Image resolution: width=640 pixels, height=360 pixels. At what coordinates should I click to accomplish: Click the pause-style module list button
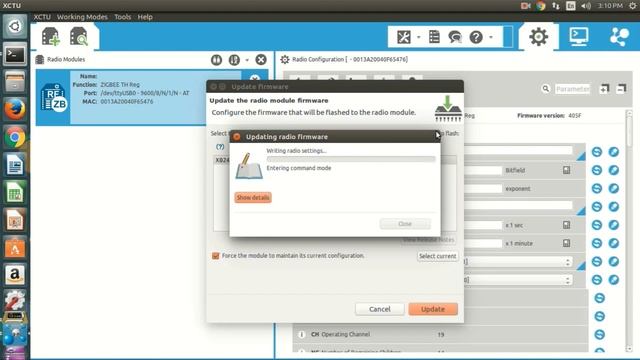pyautogui.click(x=216, y=60)
